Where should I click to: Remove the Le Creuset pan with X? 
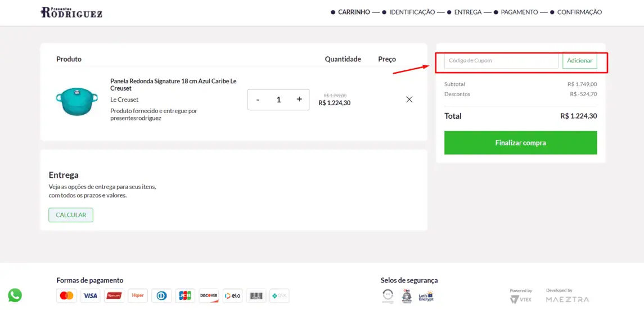(409, 100)
